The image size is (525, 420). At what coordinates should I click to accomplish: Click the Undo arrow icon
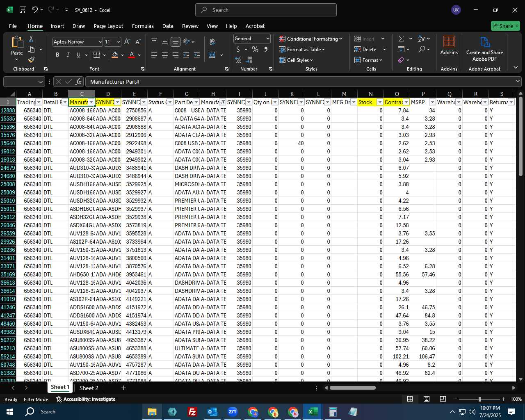click(x=35, y=10)
